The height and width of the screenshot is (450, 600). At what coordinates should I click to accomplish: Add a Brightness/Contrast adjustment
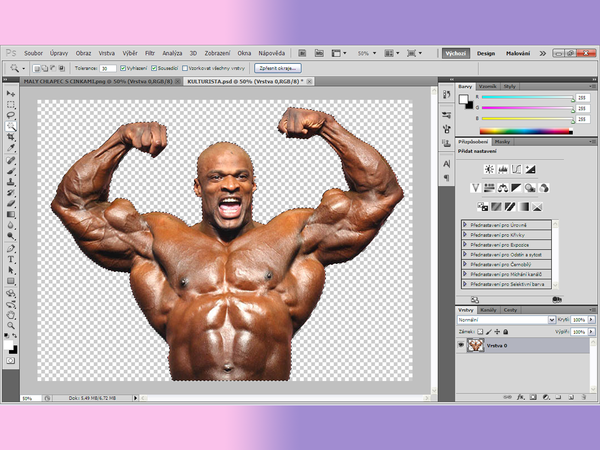pyautogui.click(x=490, y=169)
